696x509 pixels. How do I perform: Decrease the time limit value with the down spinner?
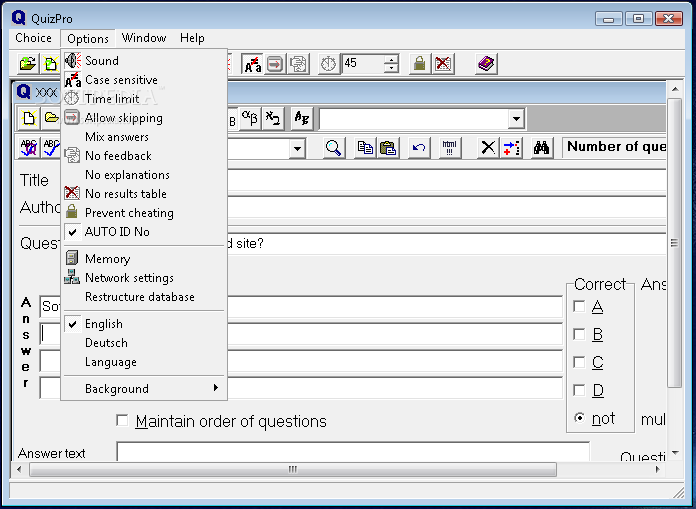[391, 68]
